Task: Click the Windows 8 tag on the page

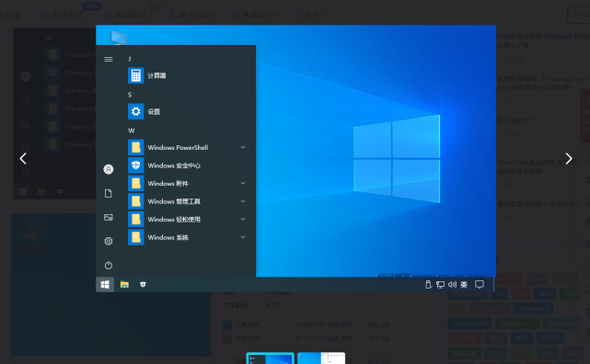Action: tap(533, 309)
